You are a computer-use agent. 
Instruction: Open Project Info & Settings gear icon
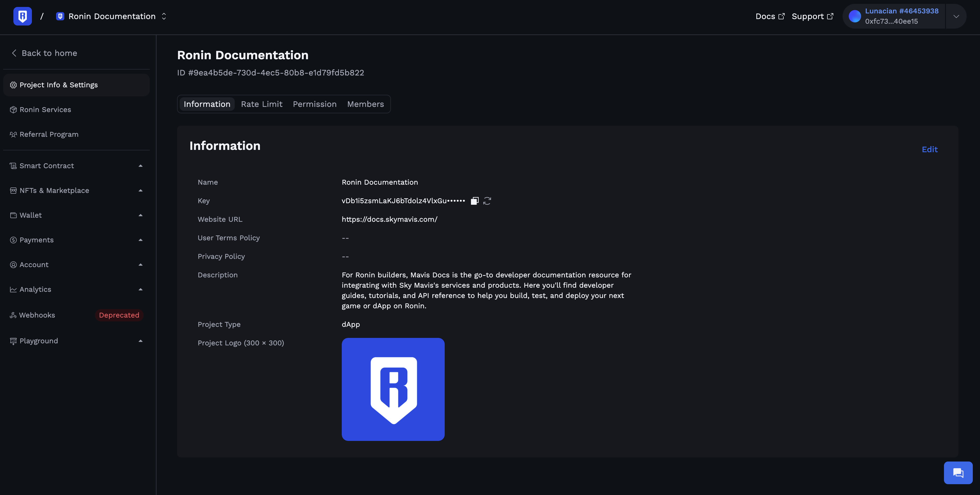click(13, 85)
